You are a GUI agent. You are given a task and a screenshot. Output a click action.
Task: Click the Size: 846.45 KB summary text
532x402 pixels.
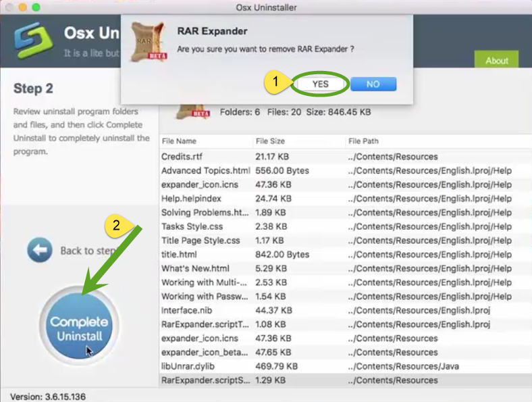(x=338, y=112)
